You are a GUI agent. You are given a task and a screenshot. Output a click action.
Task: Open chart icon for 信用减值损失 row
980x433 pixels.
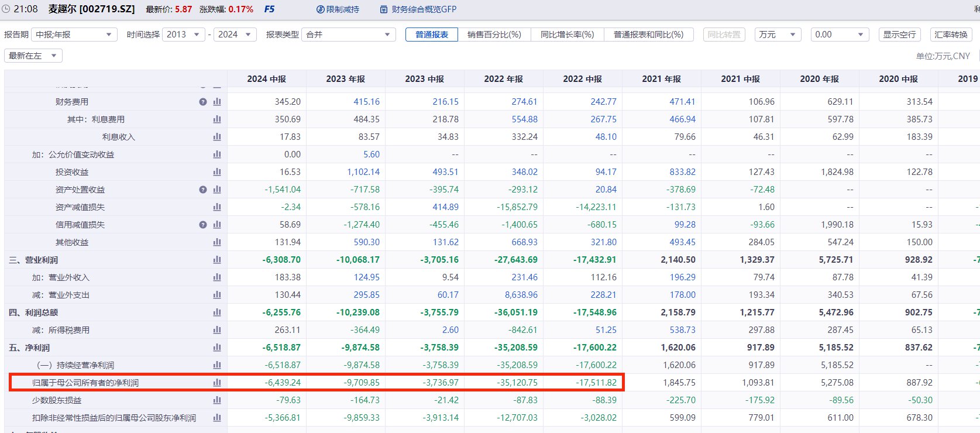coord(217,225)
